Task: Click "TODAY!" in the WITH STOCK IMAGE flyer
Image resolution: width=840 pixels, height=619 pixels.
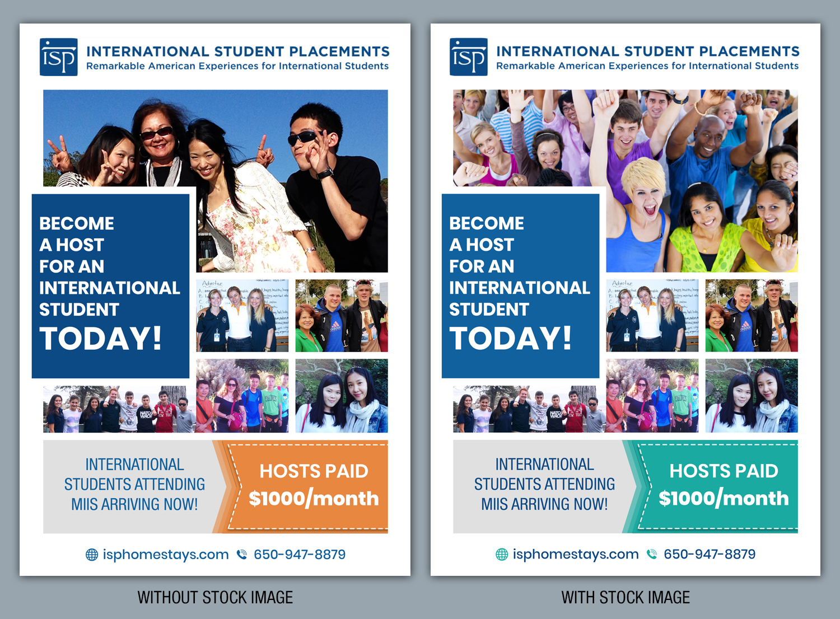Action: pyautogui.click(x=511, y=339)
